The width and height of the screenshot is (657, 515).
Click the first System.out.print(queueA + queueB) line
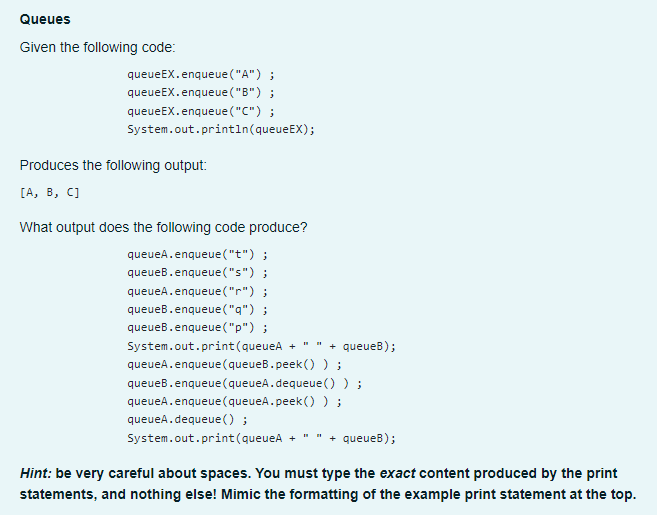coord(261,346)
